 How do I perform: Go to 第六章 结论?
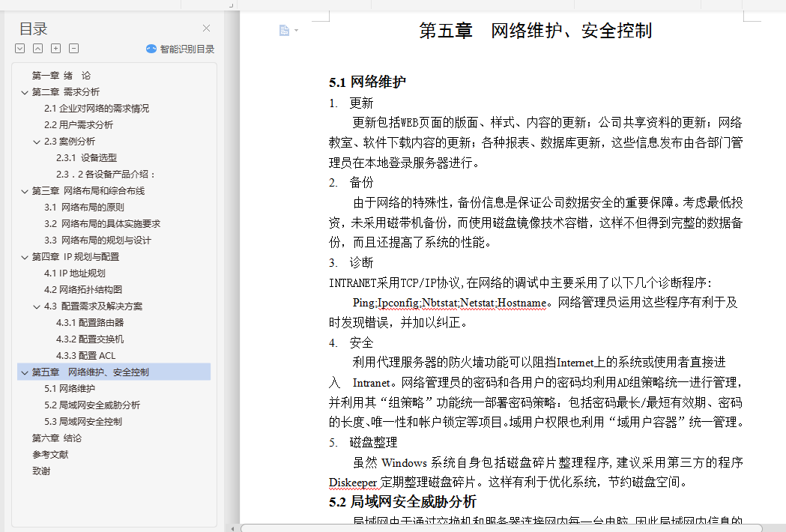[57, 438]
